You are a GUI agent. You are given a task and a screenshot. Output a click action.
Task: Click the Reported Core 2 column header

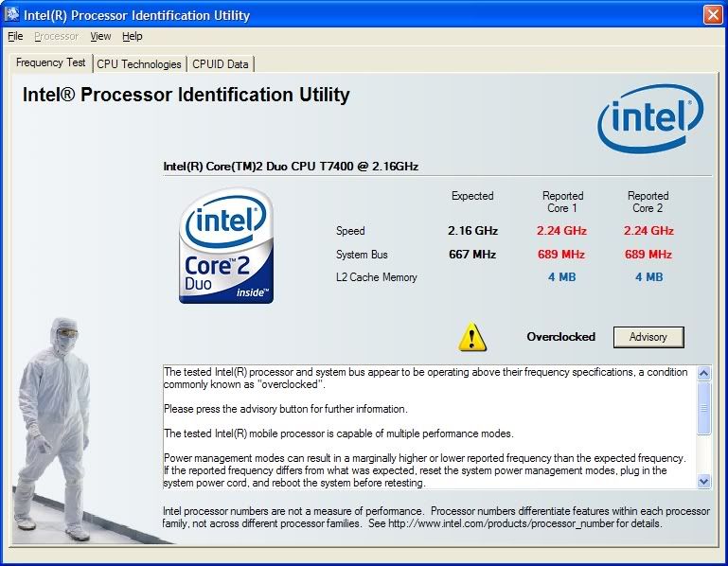pos(648,202)
